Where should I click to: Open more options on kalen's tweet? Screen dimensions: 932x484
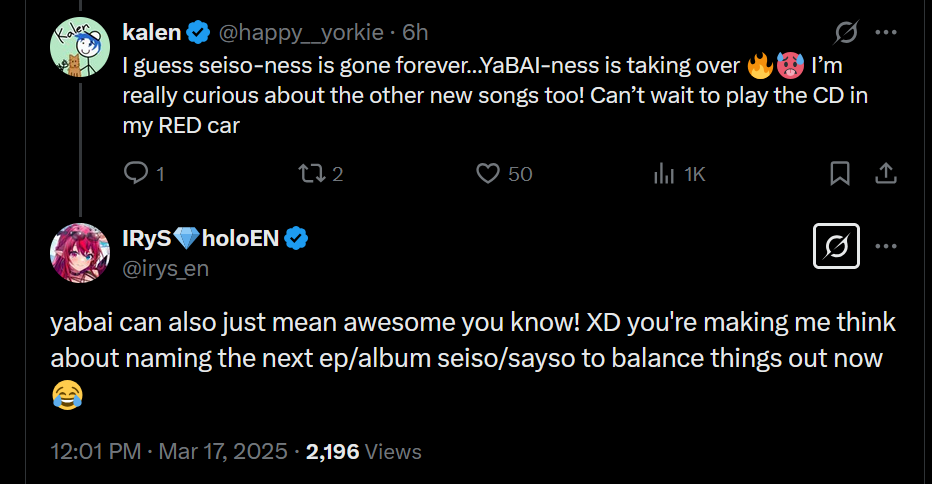885,33
